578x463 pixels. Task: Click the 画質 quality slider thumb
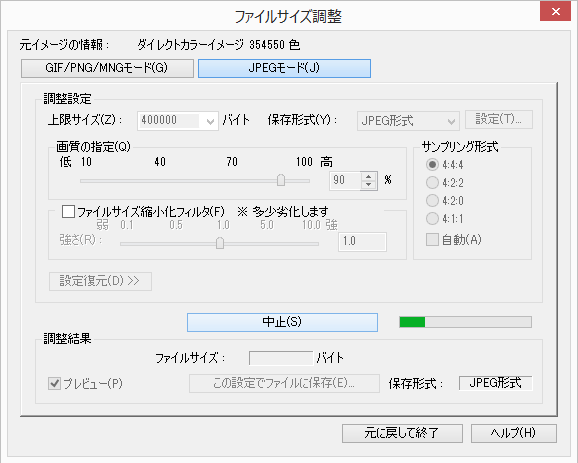click(281, 180)
